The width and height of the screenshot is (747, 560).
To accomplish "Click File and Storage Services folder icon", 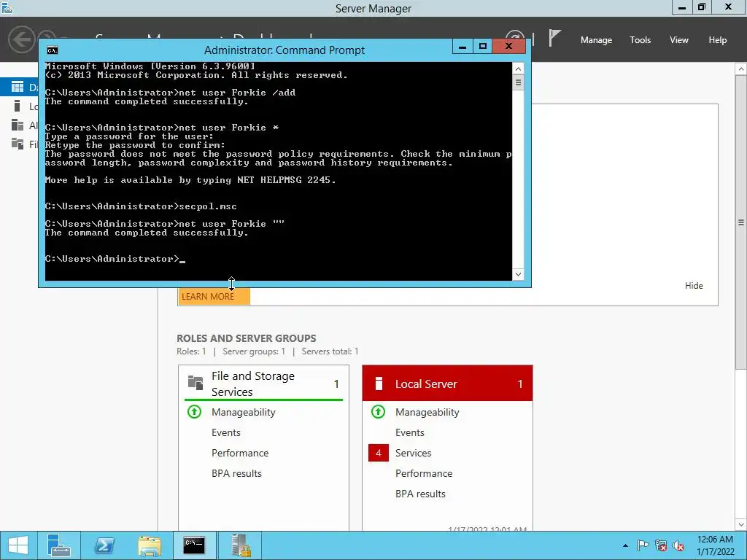I will [x=196, y=383].
